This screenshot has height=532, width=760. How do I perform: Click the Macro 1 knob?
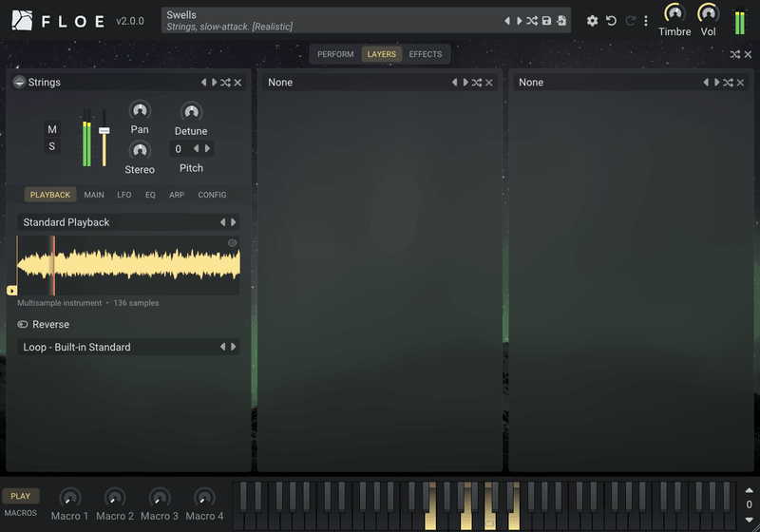[69, 498]
